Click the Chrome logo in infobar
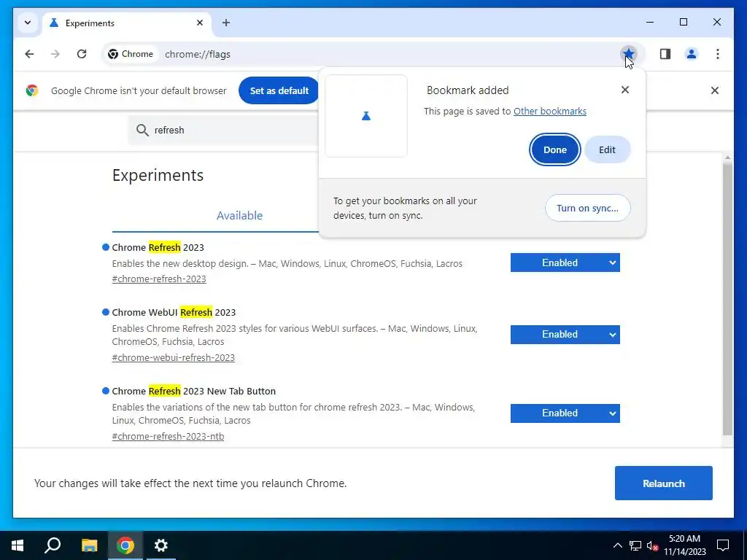 tap(32, 90)
